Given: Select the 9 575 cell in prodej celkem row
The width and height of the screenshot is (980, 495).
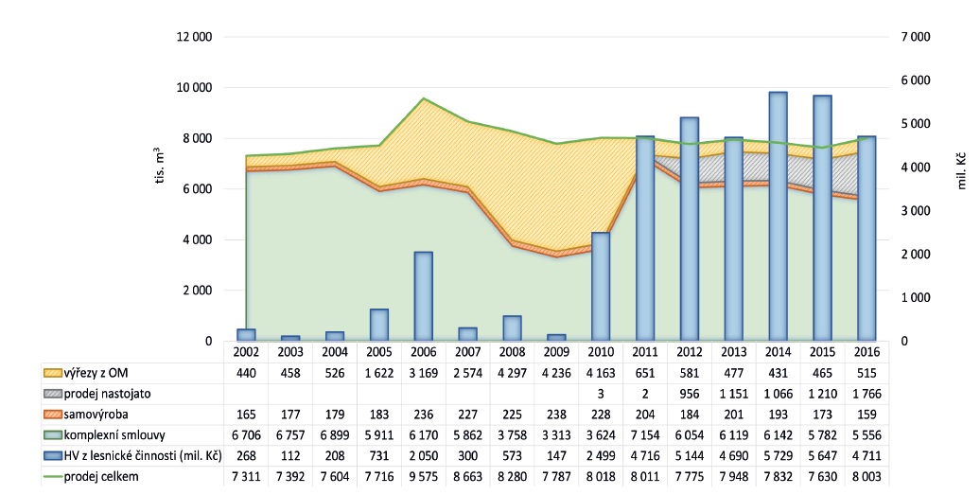Looking at the screenshot, I should point(424,477).
